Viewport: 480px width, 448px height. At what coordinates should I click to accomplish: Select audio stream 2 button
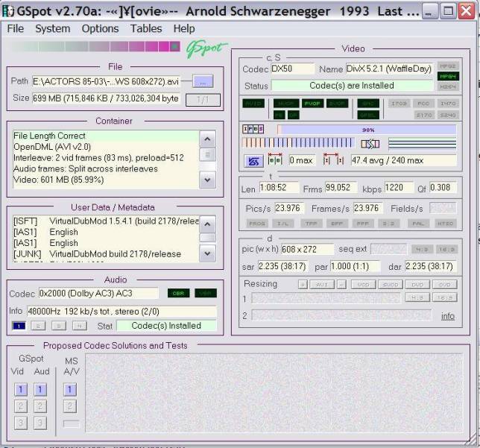pos(38,326)
